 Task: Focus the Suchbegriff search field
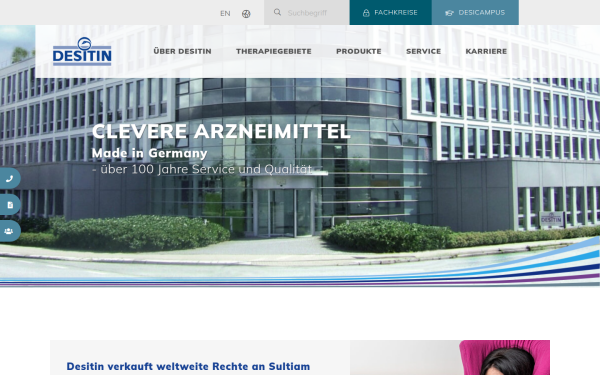tap(307, 13)
